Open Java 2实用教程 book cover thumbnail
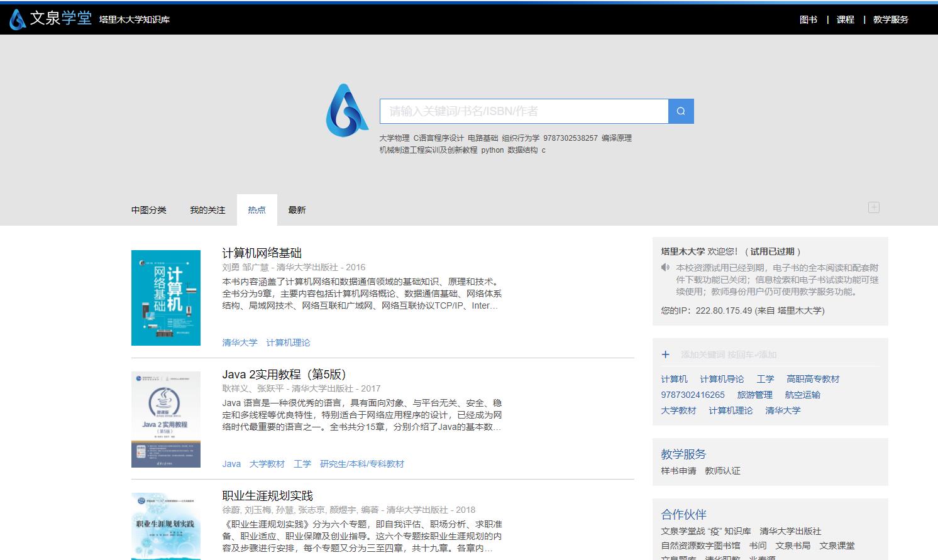 (x=166, y=419)
